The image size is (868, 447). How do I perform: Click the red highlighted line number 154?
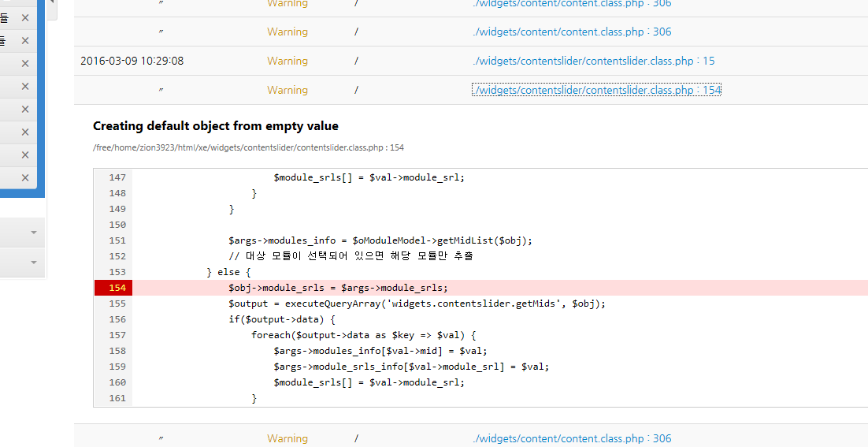point(113,288)
